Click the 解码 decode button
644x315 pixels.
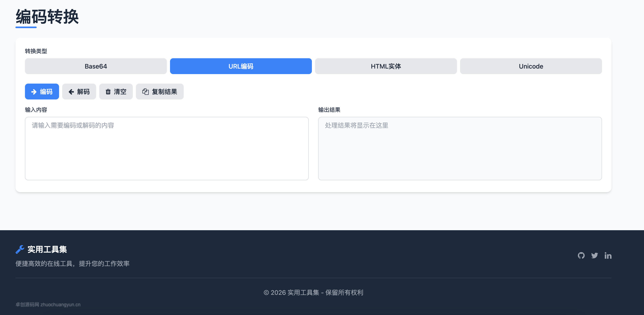pyautogui.click(x=79, y=92)
